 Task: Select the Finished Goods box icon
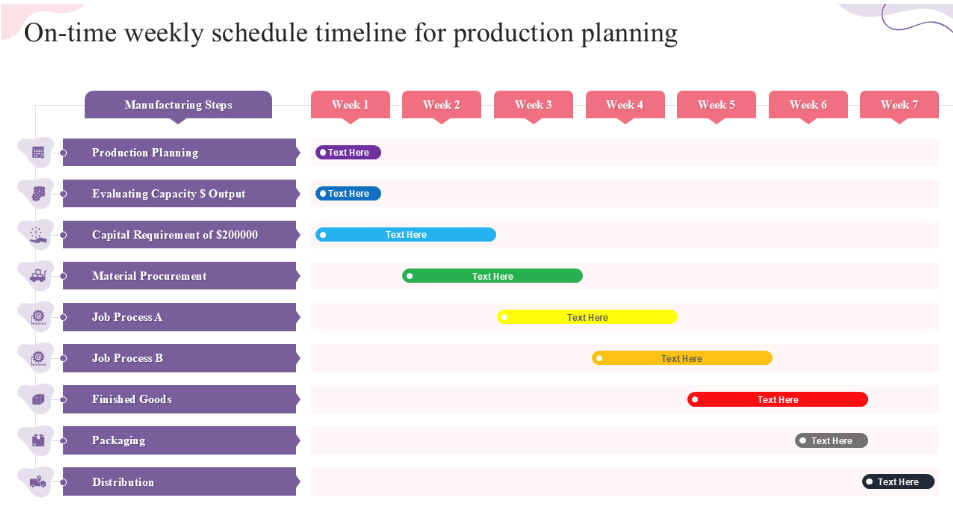(38, 399)
